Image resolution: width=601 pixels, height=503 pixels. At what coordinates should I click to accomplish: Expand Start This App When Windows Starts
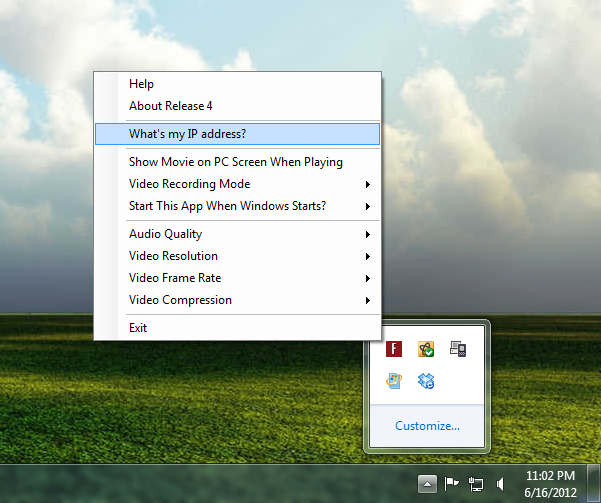236,206
